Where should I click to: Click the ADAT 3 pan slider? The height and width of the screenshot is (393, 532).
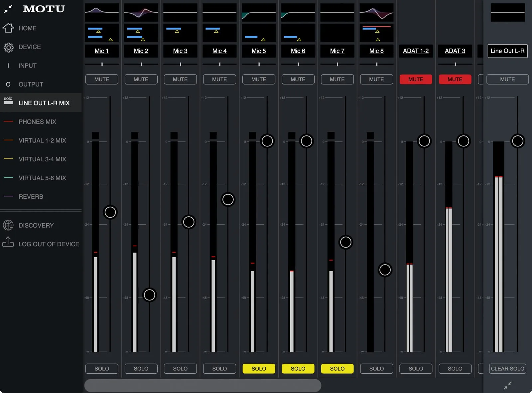click(x=455, y=64)
